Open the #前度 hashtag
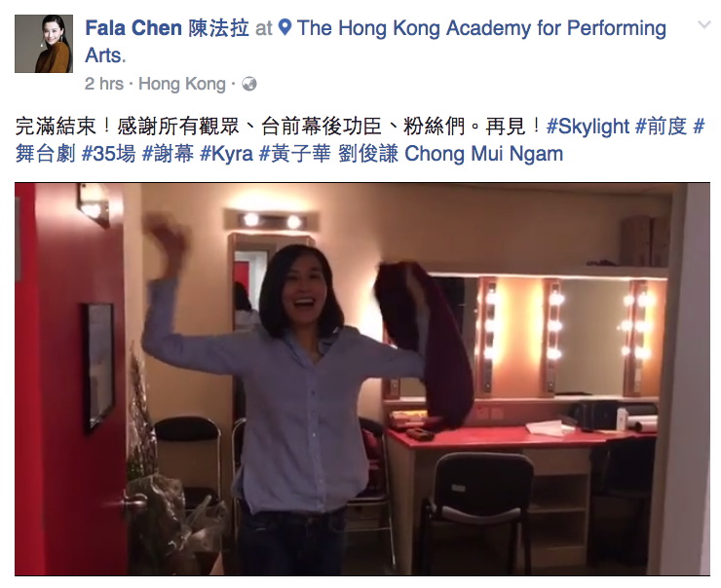The height and width of the screenshot is (588, 721). coord(661,127)
